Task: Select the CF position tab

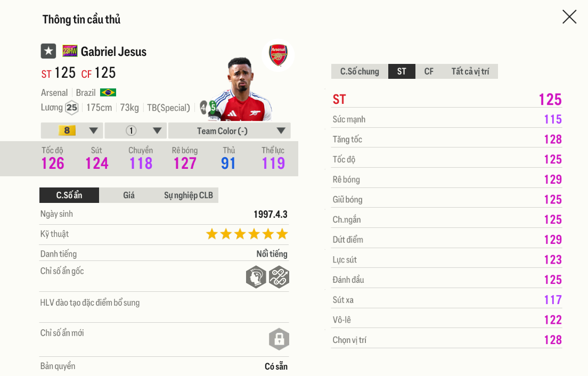Action: [429, 71]
